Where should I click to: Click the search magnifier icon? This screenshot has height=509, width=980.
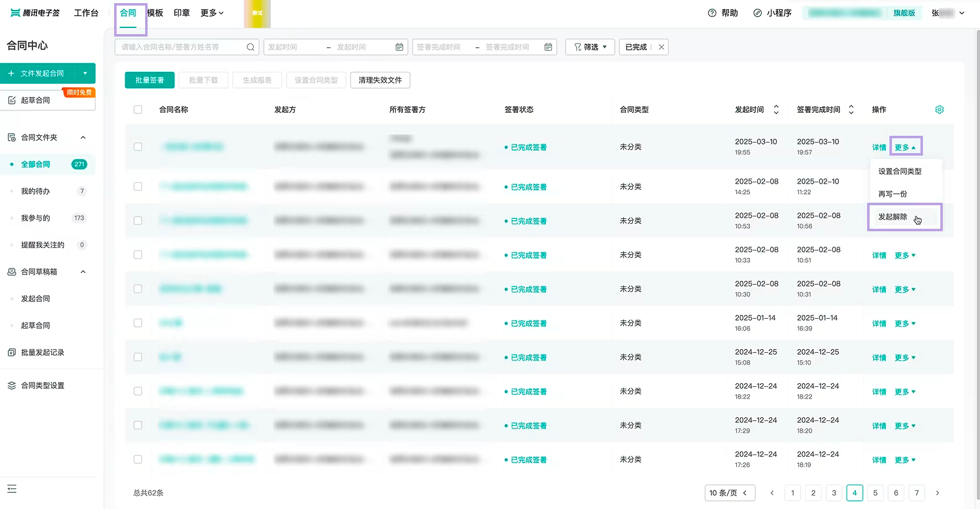point(251,47)
